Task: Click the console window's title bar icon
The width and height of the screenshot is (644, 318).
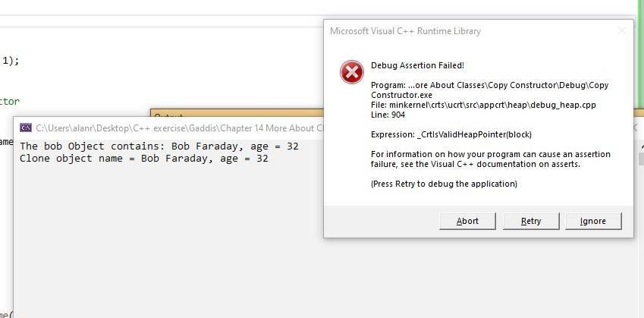Action: pos(25,128)
